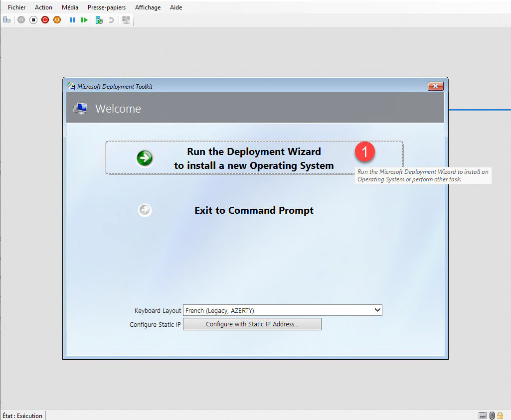Open the Presse-papiers menu
This screenshot has width=511, height=420.
(x=107, y=7)
